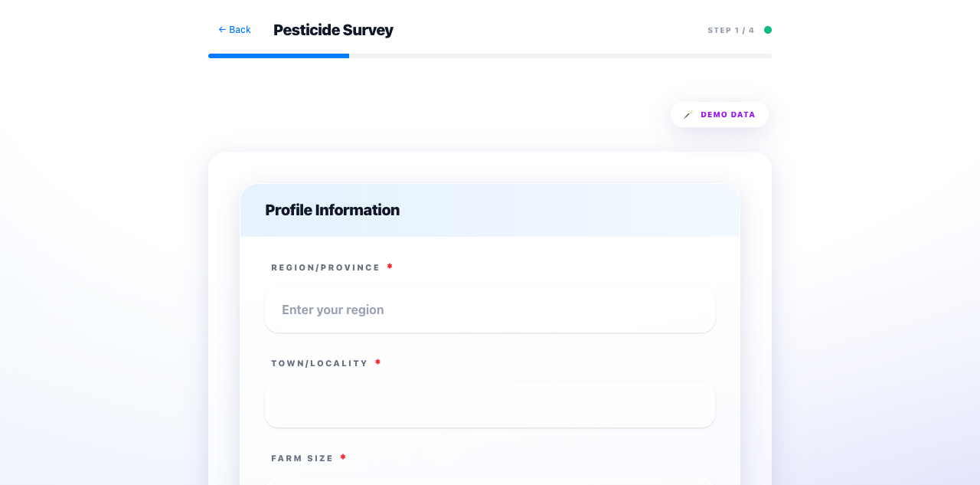Click the Enter your region placeholder text
The image size is (980, 485).
[332, 310]
